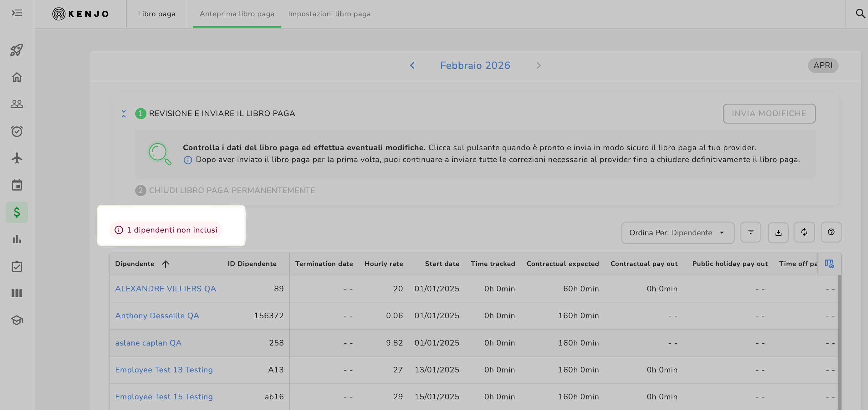The width and height of the screenshot is (868, 410).
Task: Click the refresh data icon button
Action: [x=804, y=232]
